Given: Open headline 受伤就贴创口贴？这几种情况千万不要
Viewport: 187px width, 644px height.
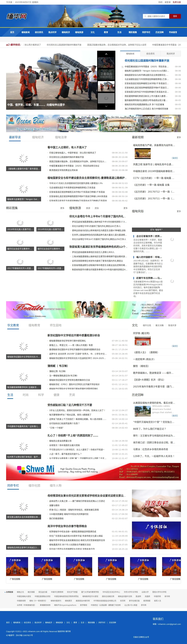Looking at the screenshot, I should (70, 405).
